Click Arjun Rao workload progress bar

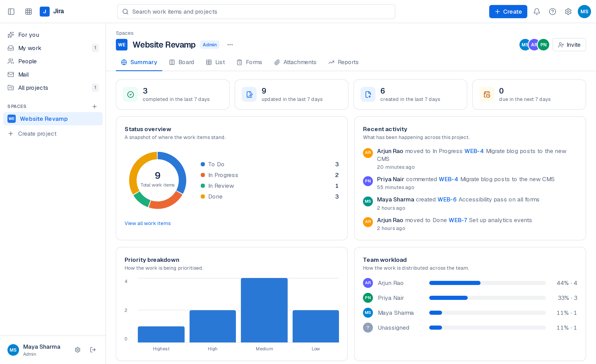click(487, 283)
